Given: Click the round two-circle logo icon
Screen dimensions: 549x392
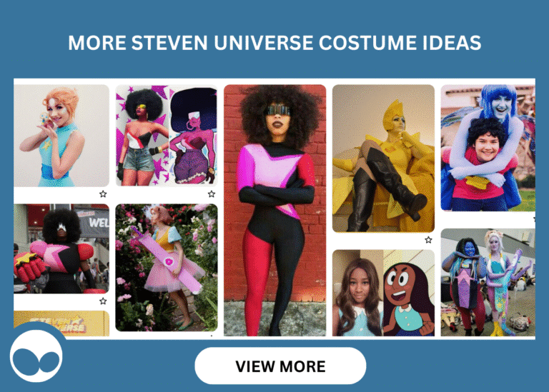Looking at the screenshot, I should pyautogui.click(x=36, y=357).
